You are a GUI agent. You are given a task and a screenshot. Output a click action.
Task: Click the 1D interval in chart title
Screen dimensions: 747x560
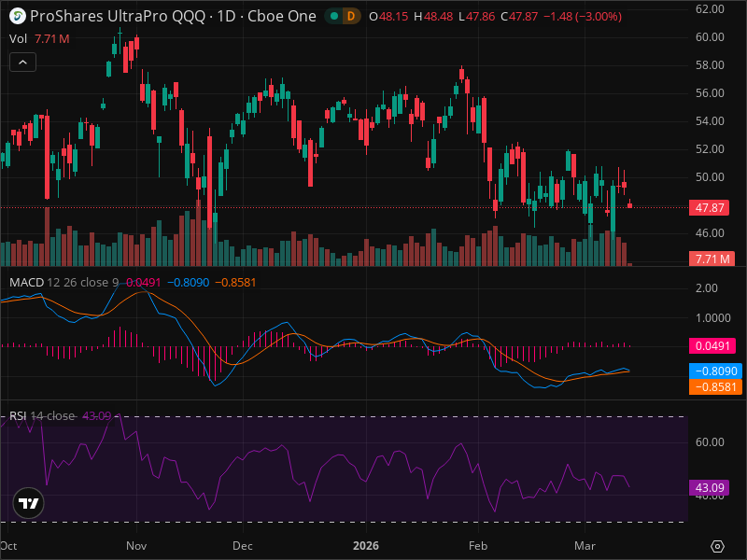tap(226, 16)
